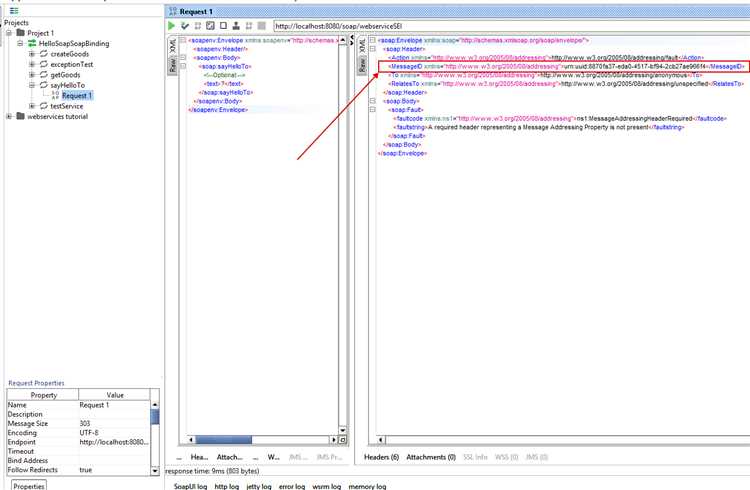The height and width of the screenshot is (490, 750).
Task: Expand the testService operation
Action: [x=32, y=106]
